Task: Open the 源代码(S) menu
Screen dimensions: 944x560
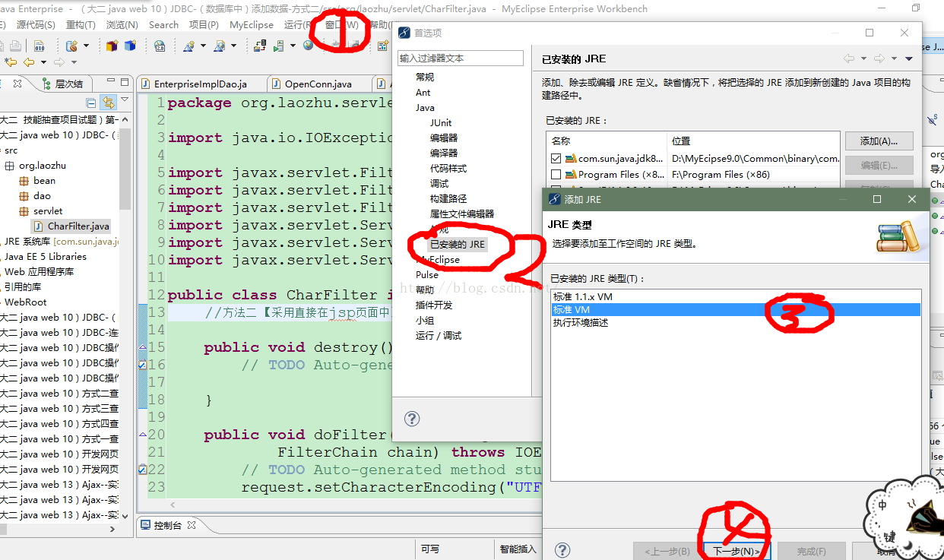Action: click(x=36, y=24)
